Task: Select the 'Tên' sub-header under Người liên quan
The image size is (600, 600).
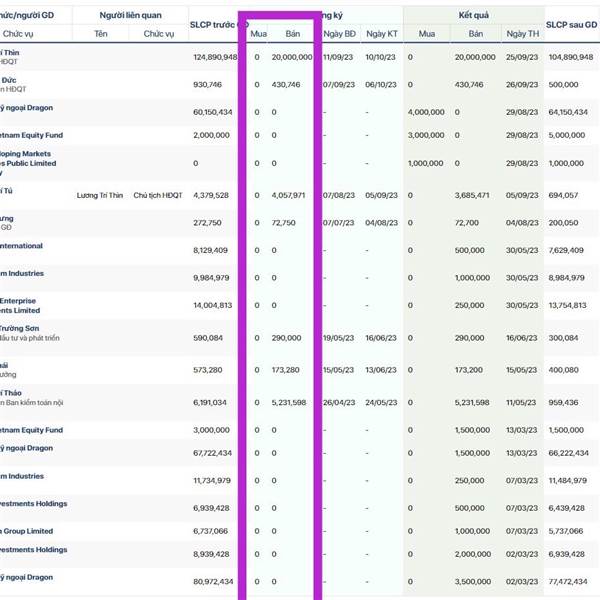Action: coord(101,33)
